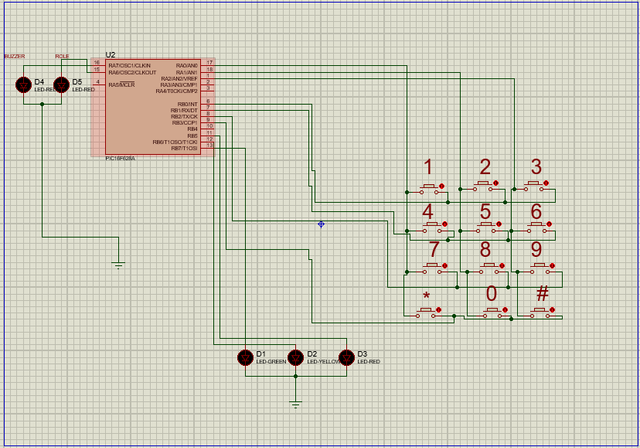Click the RB2/TX/CK pin label

(x=184, y=117)
